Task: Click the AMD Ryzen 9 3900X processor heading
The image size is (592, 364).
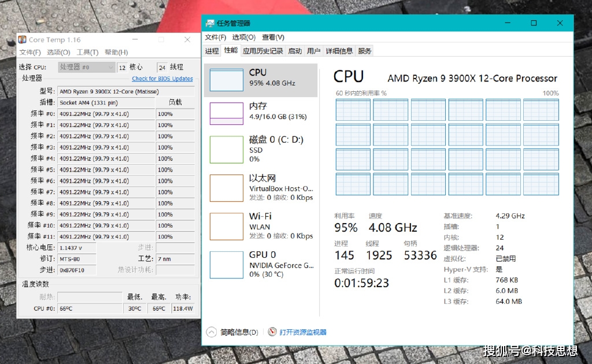Action: click(472, 79)
